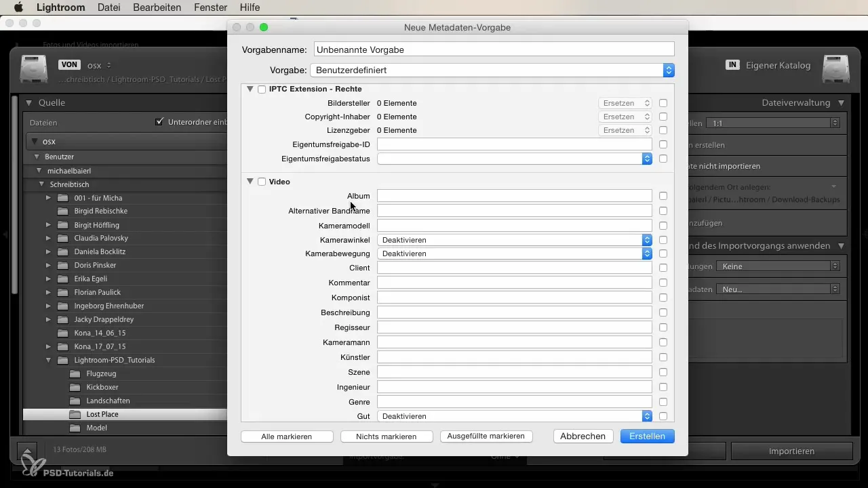Screen dimensions: 868x488
Task: Click the destination catalog drive icon
Action: point(836,69)
